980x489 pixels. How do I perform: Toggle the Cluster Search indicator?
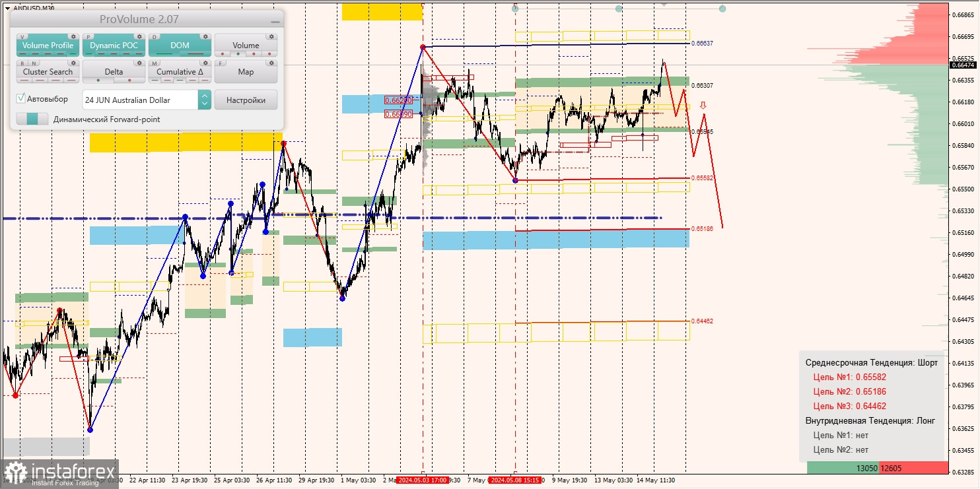click(x=48, y=71)
